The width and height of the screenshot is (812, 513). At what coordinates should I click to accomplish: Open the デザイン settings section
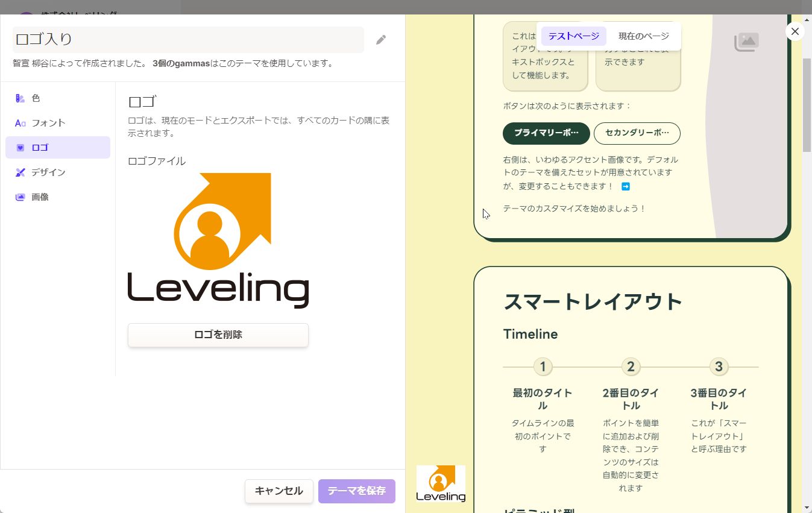tap(48, 172)
